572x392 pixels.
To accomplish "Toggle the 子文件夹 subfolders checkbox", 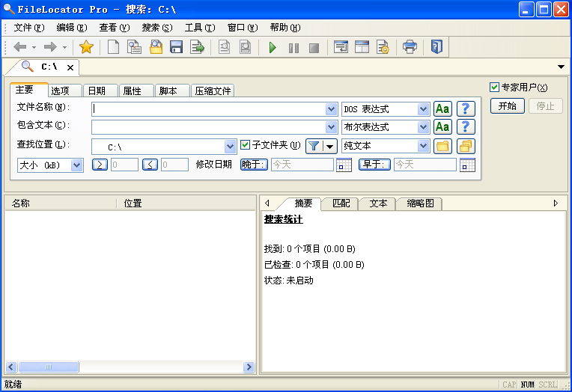I will pyautogui.click(x=245, y=145).
